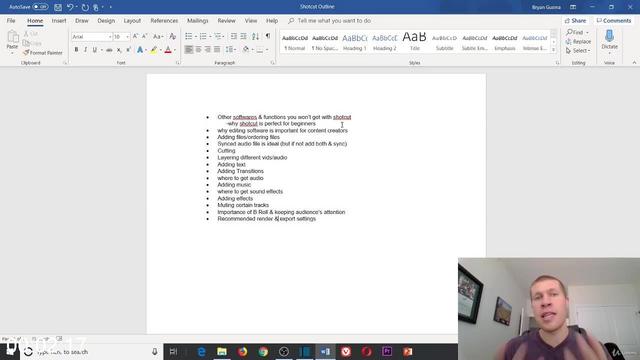
Task: Open the font name dropdown
Action: [x=110, y=37]
